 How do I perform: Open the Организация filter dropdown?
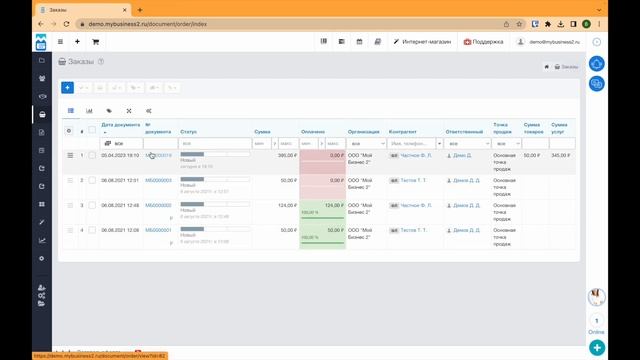tap(366, 144)
